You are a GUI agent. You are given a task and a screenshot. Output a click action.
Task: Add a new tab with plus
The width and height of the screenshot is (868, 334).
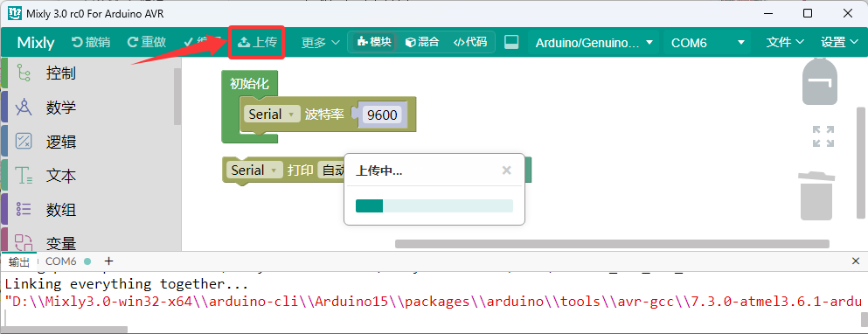108,261
